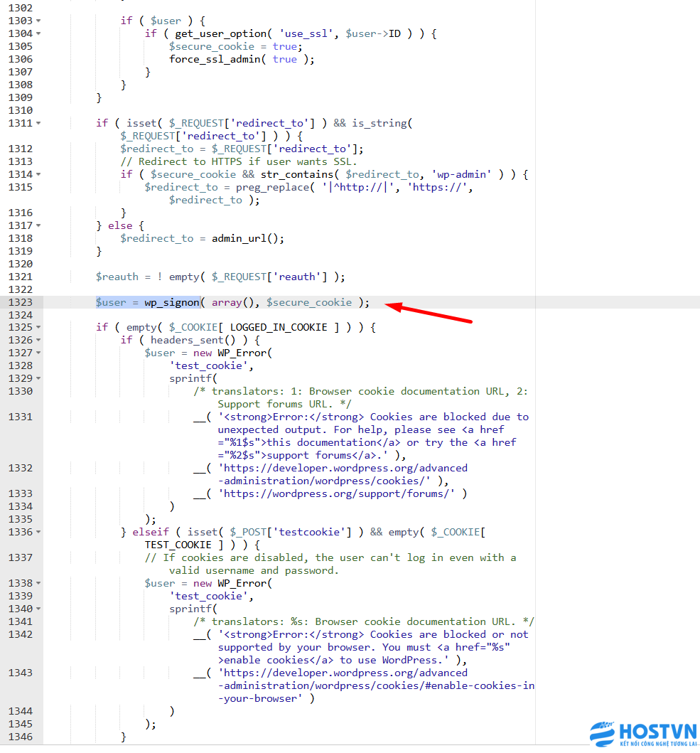Collapse the get_user_option block at line 1304
Viewport: 700px width, 753px height.
pos(38,33)
